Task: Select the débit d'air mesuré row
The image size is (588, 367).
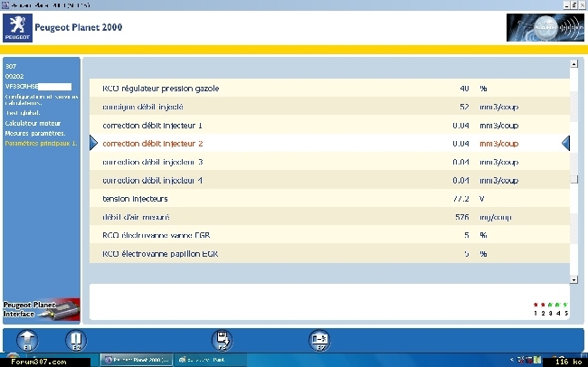Action: pos(329,217)
